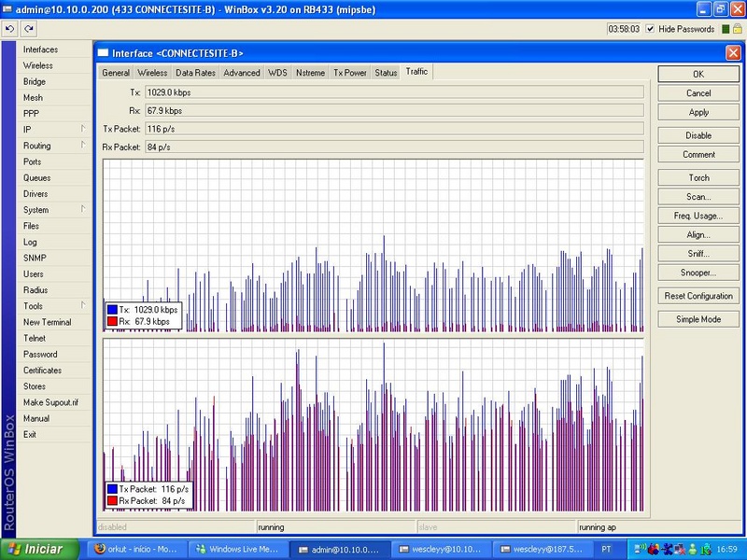The width and height of the screenshot is (747, 560).
Task: Close the Interface CONNECTESITE-B dialog
Action: (733, 53)
